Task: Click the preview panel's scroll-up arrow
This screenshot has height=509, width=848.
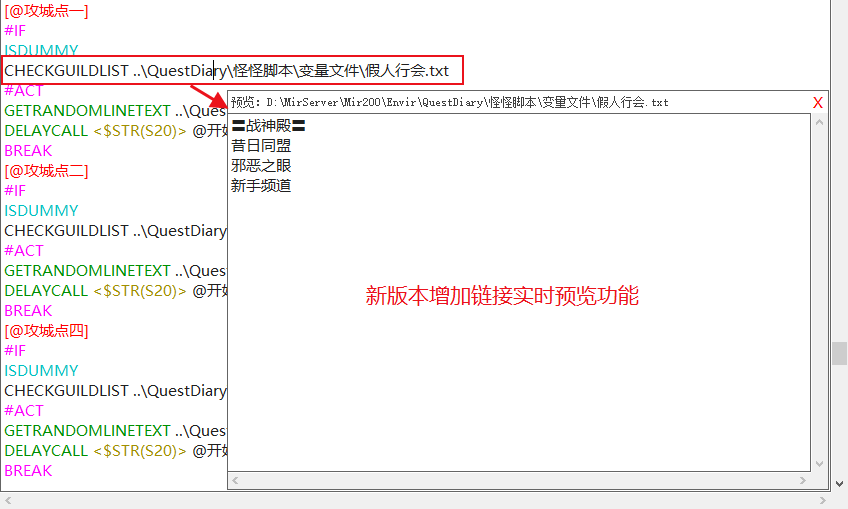Action: tap(819, 123)
